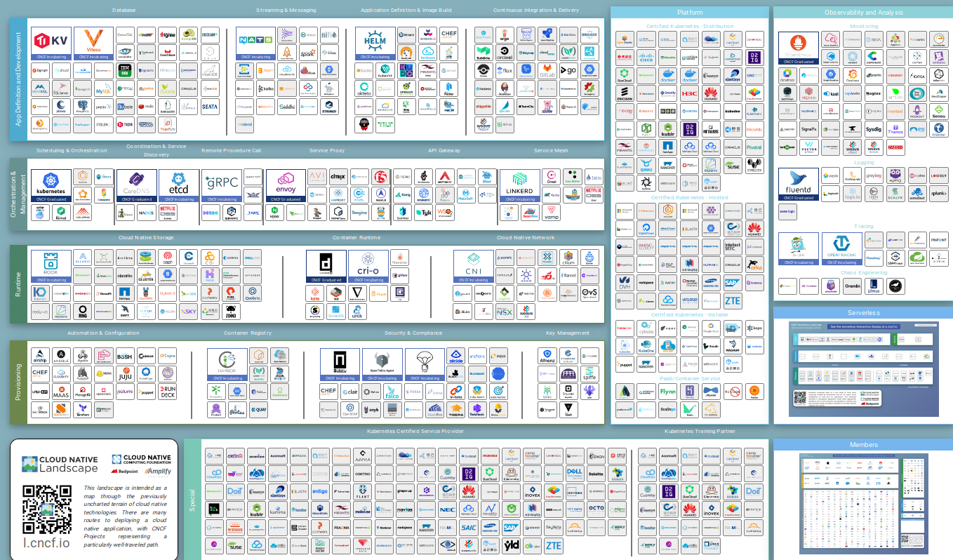This screenshot has height=560, width=953.
Task: Select the graylog logging card
Action: (x=874, y=175)
